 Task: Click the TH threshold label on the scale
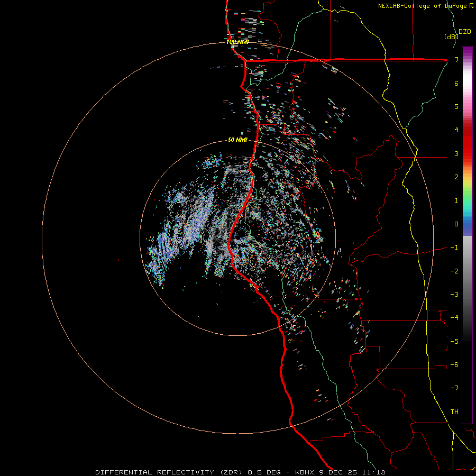(454, 412)
